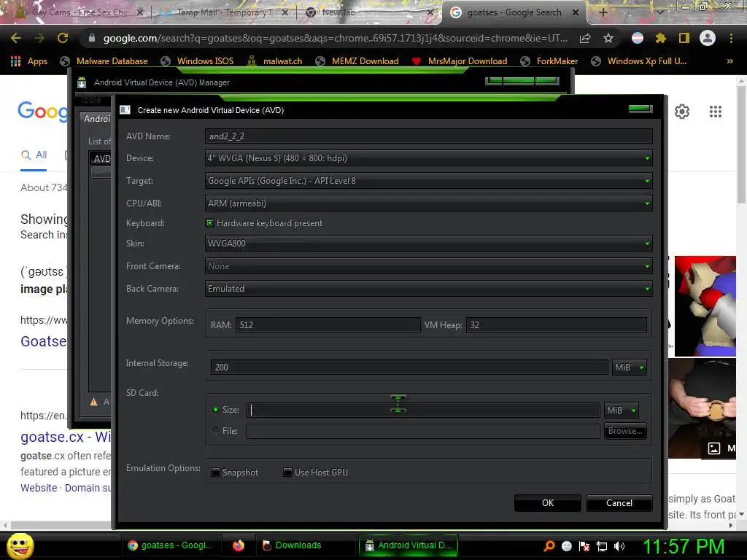Bookmark this page with the star icon

[x=608, y=38]
